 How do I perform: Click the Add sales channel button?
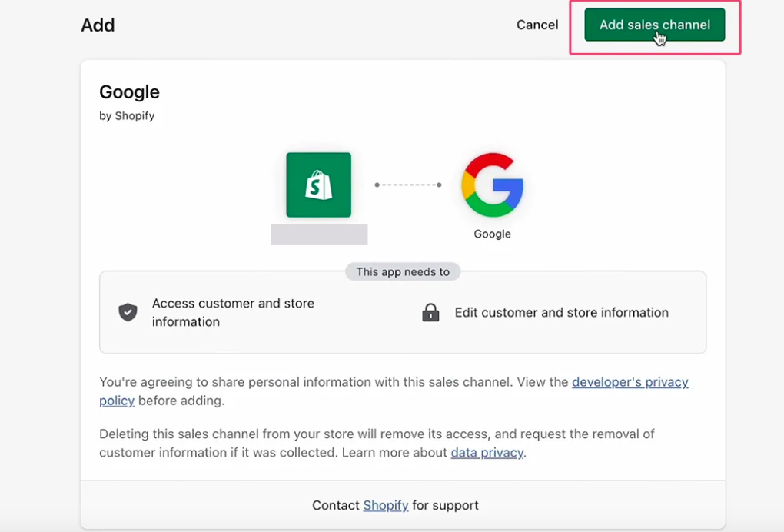[655, 25]
